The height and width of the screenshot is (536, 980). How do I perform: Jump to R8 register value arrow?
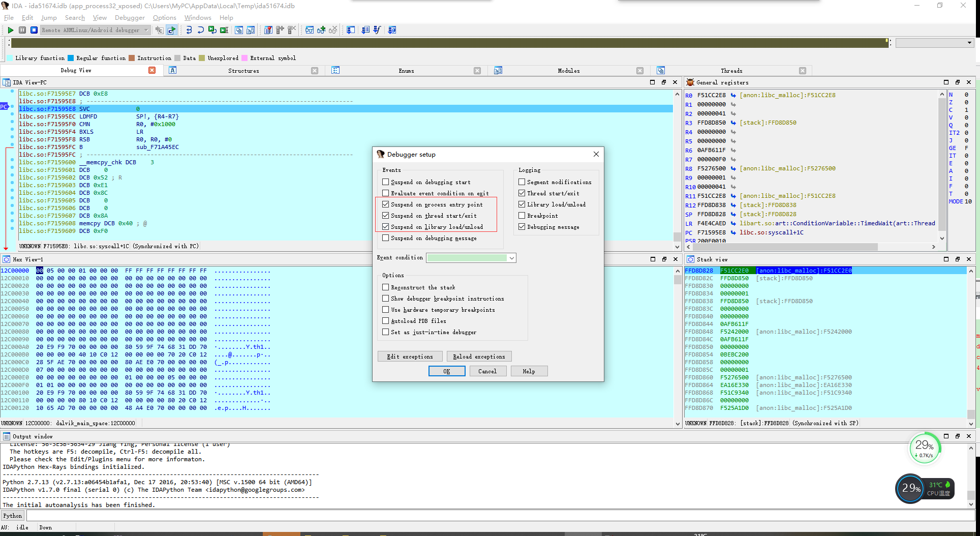733,168
